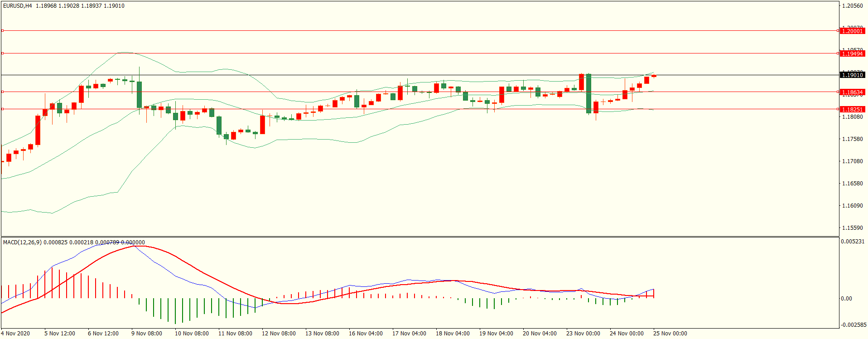868x339 pixels.
Task: Click the last candle at 25 Nov 00:00
Action: coord(654,76)
